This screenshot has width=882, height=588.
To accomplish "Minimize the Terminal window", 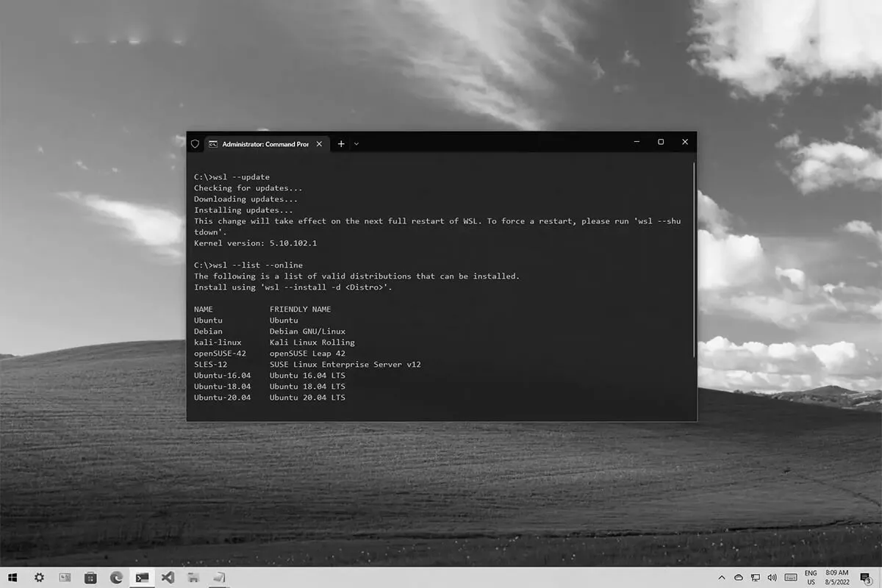I will [x=637, y=142].
